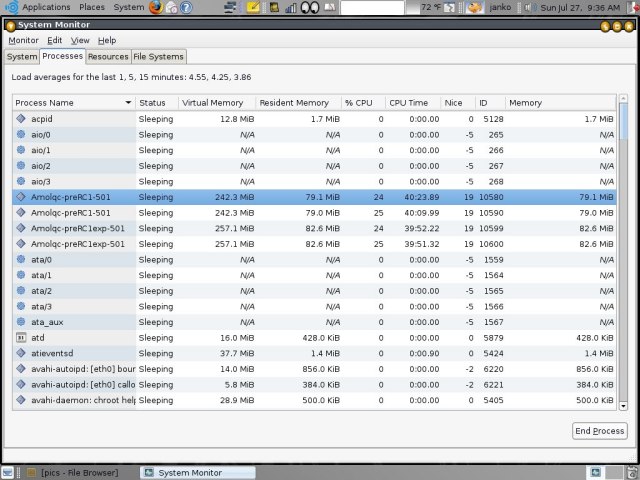Viewport: 640px width, 480px height.
Task: Select the Processes tab
Action: [x=62, y=56]
